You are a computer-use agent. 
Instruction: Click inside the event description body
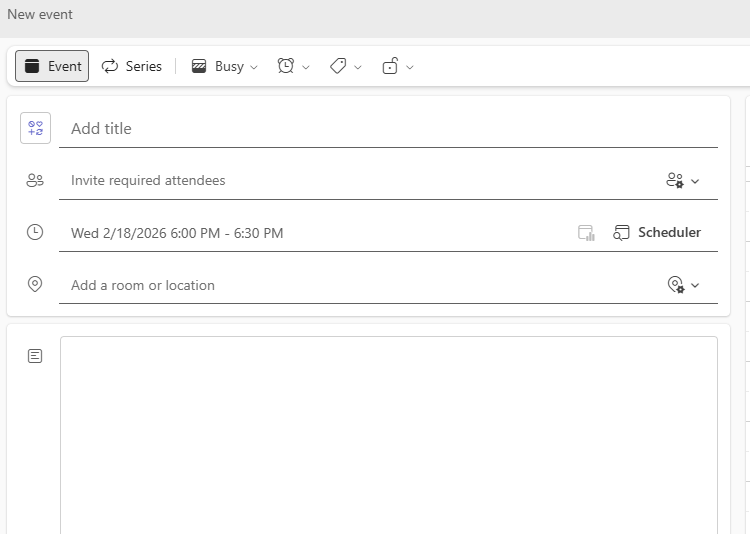point(389,435)
